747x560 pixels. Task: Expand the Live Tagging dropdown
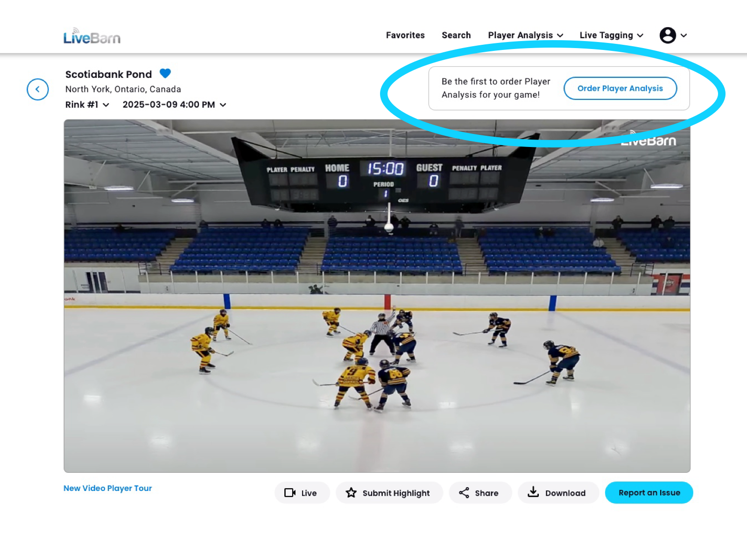click(611, 35)
